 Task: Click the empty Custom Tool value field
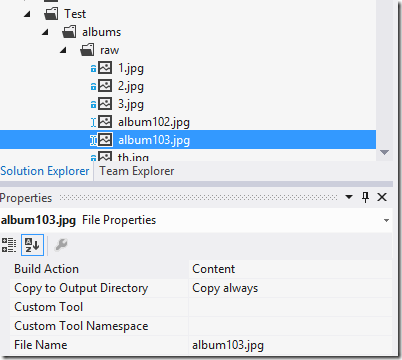[x=290, y=307]
